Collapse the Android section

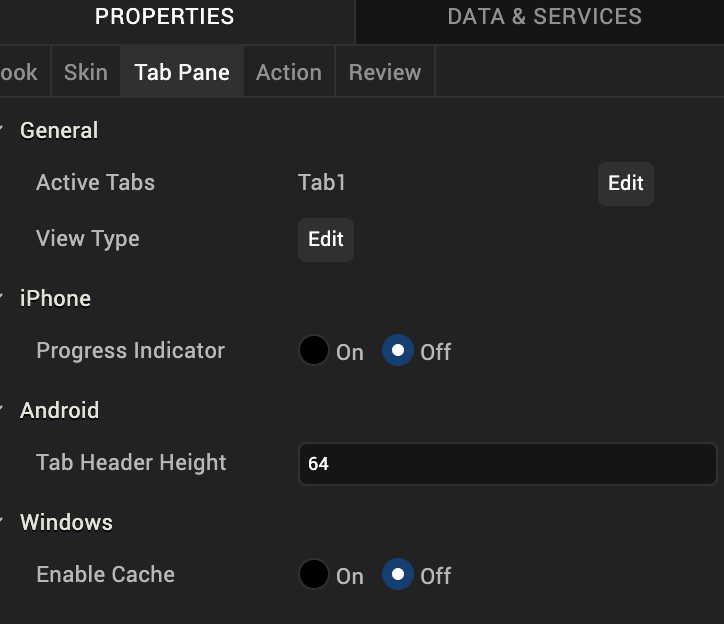4,410
